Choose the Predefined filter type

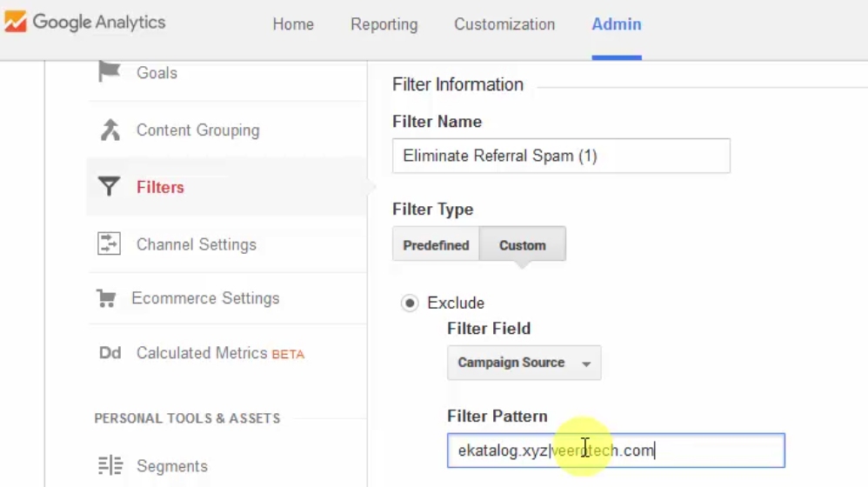click(436, 244)
